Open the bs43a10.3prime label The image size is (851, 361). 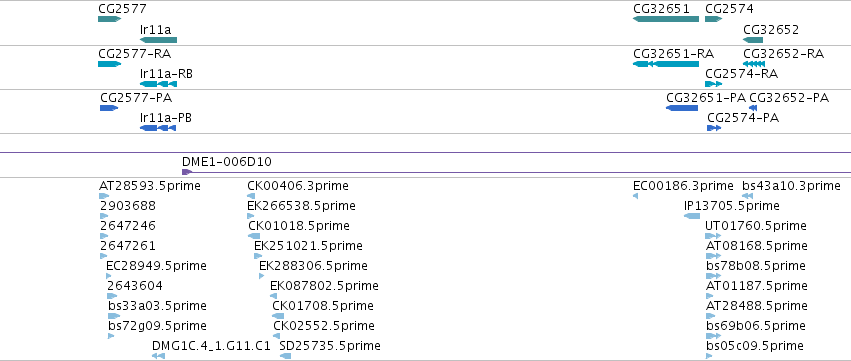[x=791, y=186]
